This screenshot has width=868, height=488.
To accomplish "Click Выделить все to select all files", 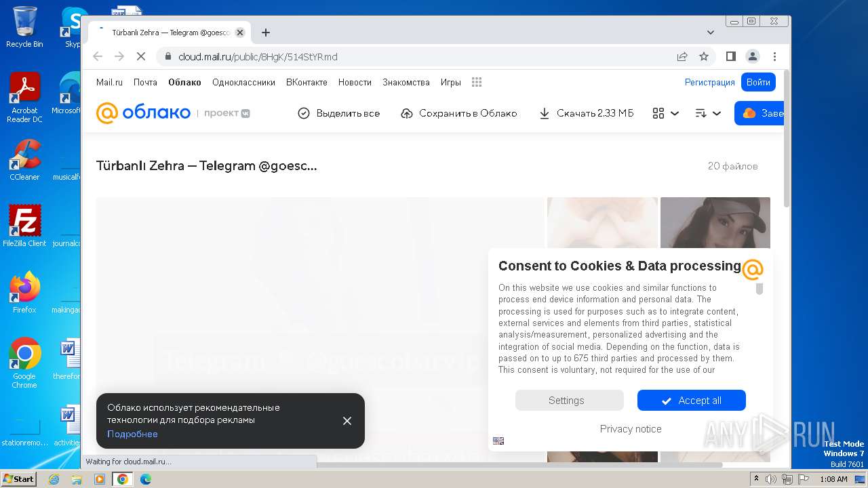I will click(x=339, y=113).
